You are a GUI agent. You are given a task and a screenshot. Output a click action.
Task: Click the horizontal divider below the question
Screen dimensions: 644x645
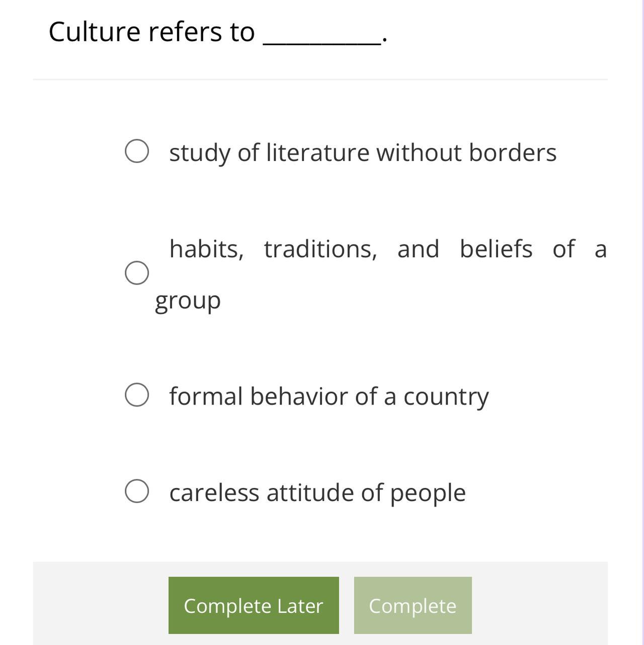tap(320, 79)
